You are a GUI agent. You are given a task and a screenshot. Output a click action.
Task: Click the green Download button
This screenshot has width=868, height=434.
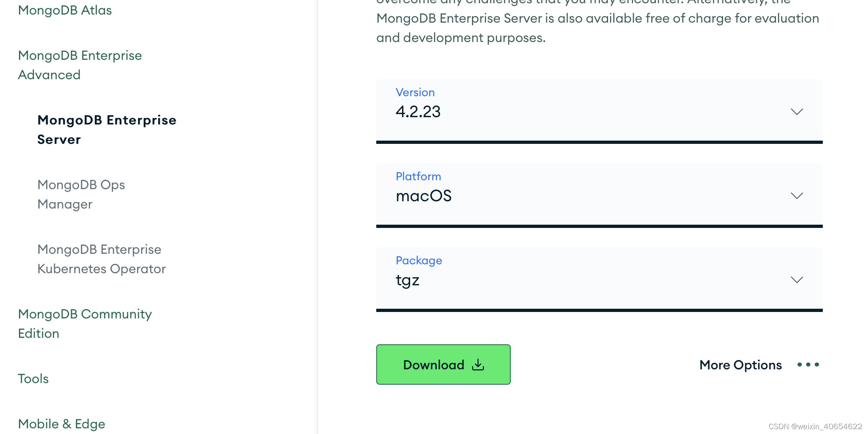(x=443, y=364)
